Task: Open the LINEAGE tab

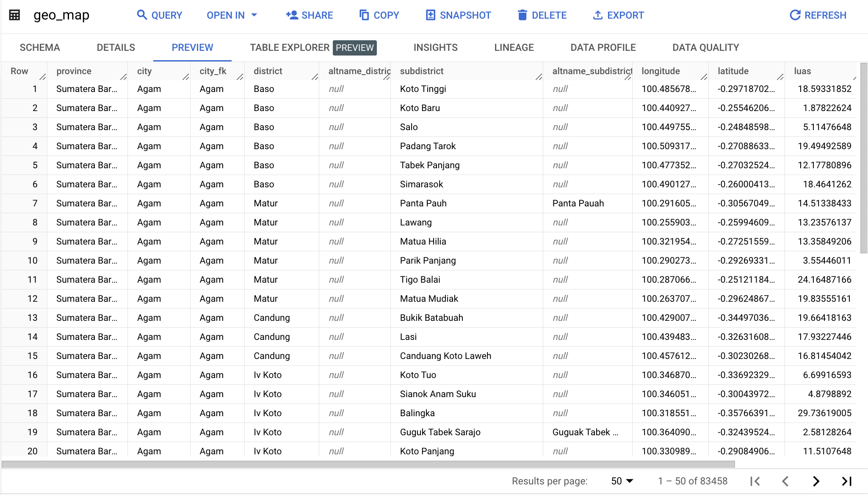Action: tap(514, 47)
